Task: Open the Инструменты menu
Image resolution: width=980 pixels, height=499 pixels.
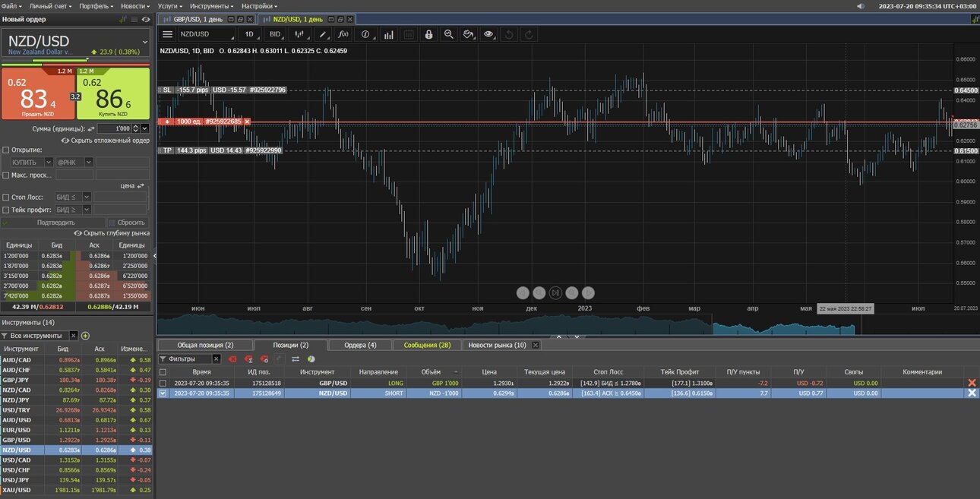Action: (x=212, y=5)
